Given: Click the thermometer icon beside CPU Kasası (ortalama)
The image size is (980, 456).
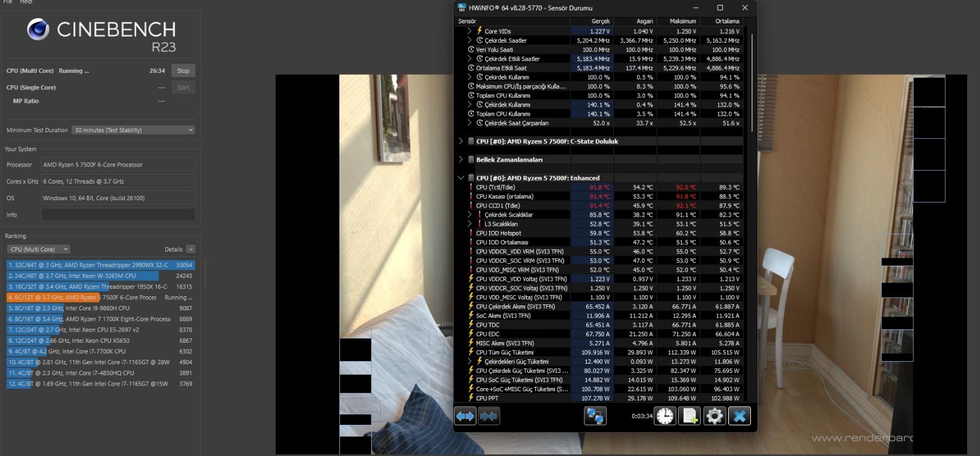Looking at the screenshot, I should [471, 196].
